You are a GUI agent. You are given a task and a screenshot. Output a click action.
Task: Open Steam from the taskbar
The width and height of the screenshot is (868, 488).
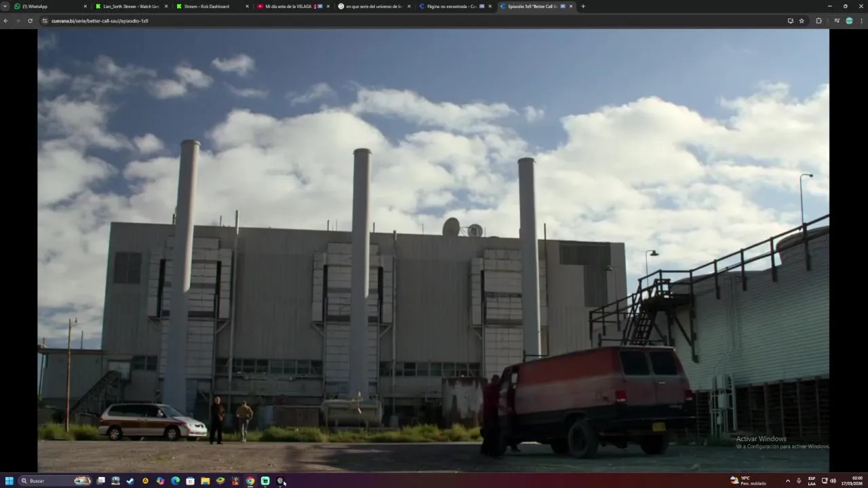pyautogui.click(x=130, y=481)
